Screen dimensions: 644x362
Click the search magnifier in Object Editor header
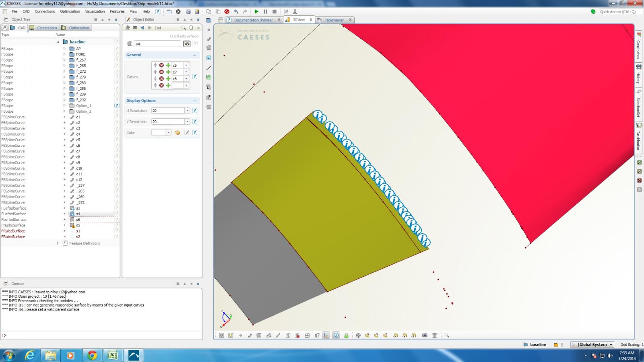click(x=184, y=28)
